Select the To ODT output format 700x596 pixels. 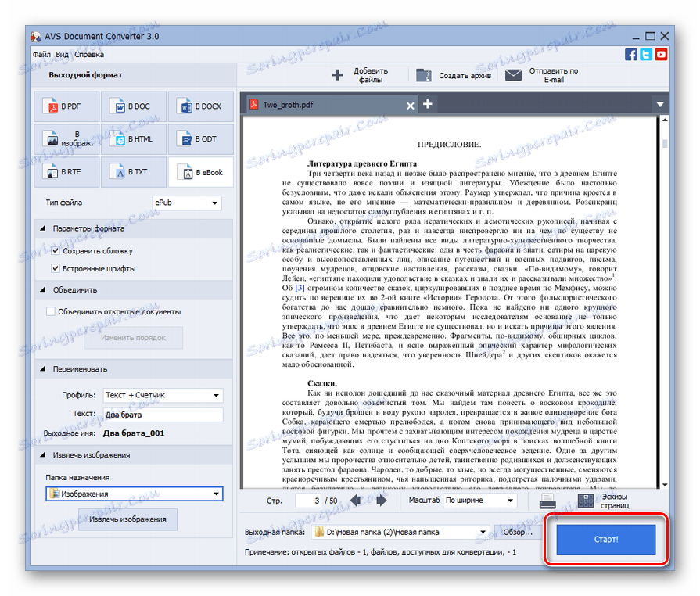[x=201, y=139]
